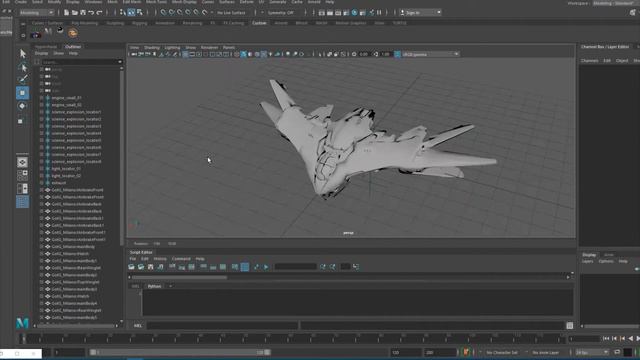Open the 24 fps frame rate dropdown
The height and width of the screenshot is (360, 640).
[x=592, y=352]
